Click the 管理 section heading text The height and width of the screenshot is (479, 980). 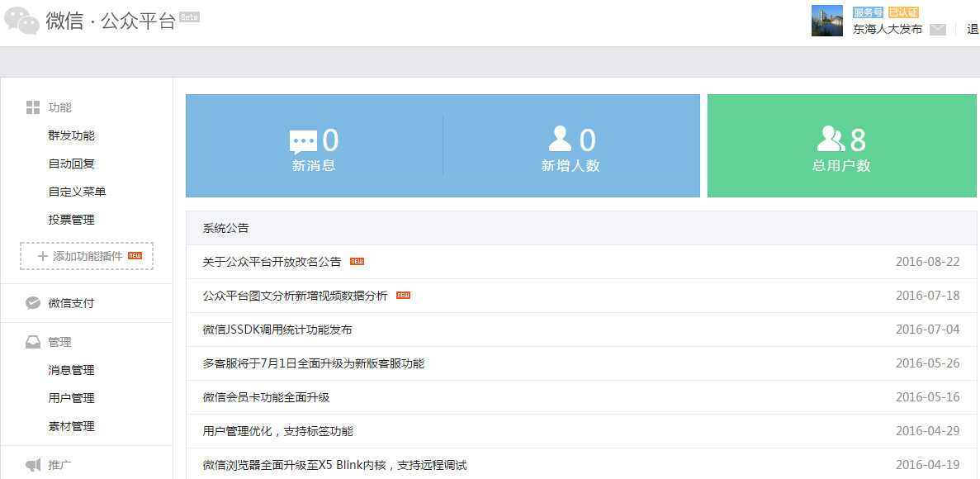click(x=60, y=342)
